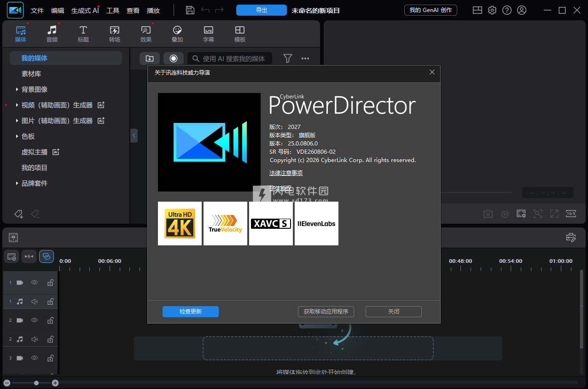The width and height of the screenshot is (588, 389).
Task: Open the timeline toolbar customize icon
Action: point(571,238)
